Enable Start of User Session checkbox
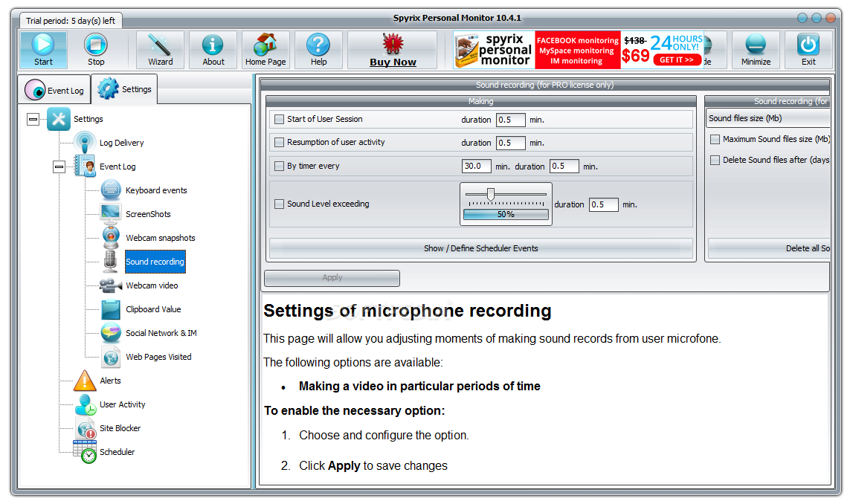 [279, 119]
